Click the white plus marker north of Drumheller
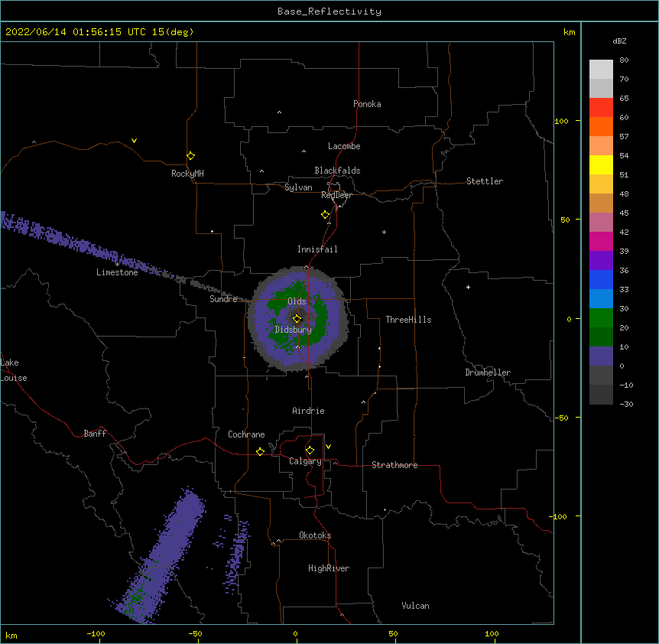Screen dimensions: 659x644 (x=468, y=287)
